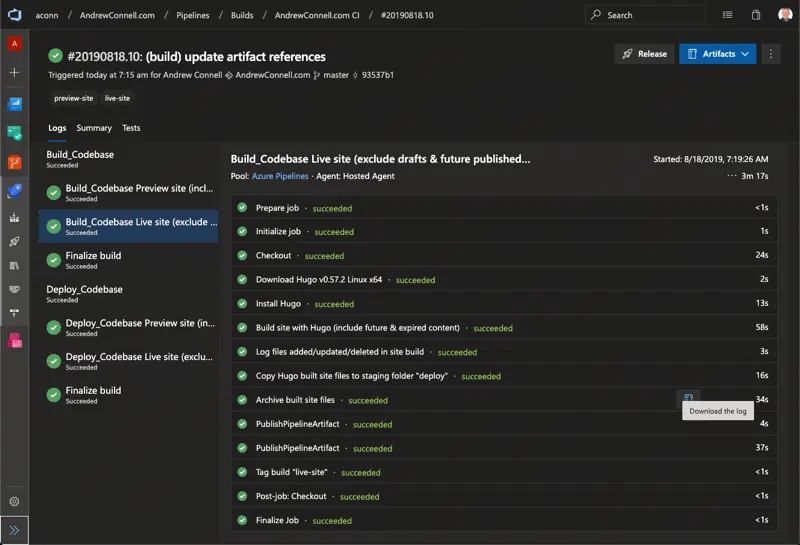Open the Prepare job step log

coord(504,208)
